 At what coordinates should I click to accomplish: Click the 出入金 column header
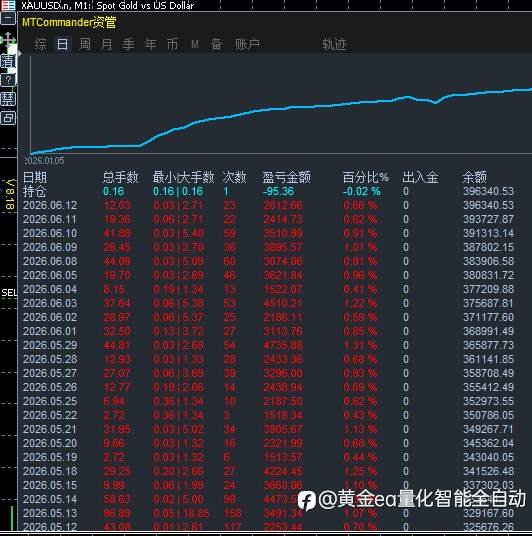click(420, 177)
